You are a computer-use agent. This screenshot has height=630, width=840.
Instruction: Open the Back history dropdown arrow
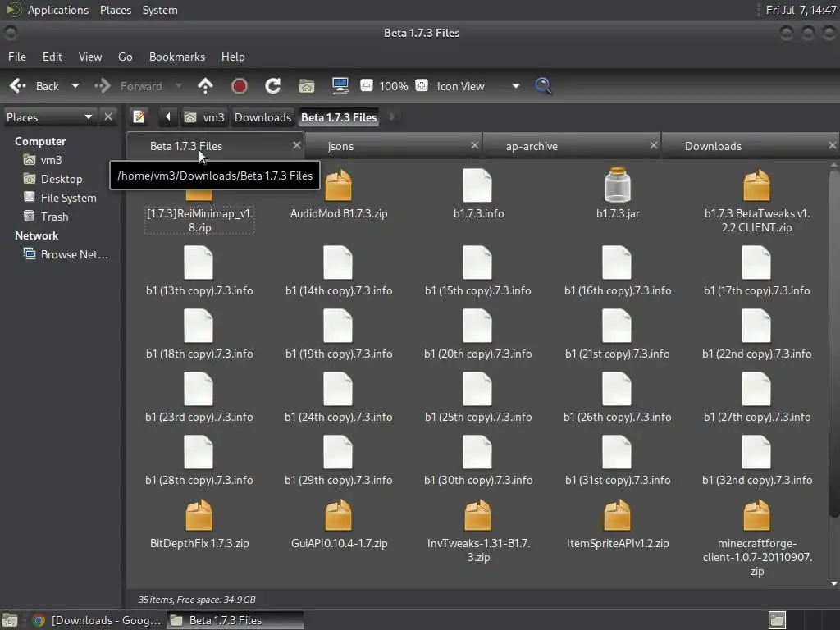click(x=75, y=85)
